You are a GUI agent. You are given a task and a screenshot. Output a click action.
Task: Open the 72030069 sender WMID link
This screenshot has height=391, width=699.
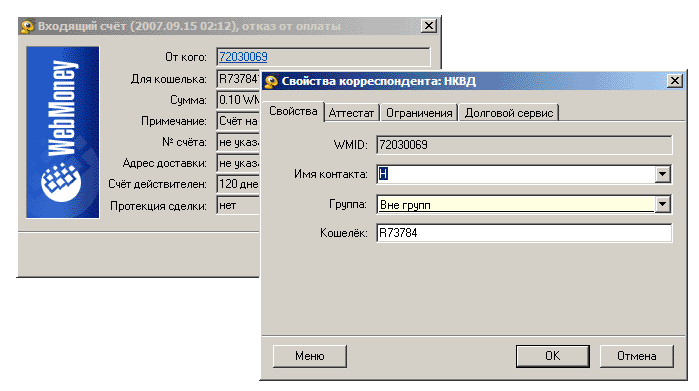[243, 57]
